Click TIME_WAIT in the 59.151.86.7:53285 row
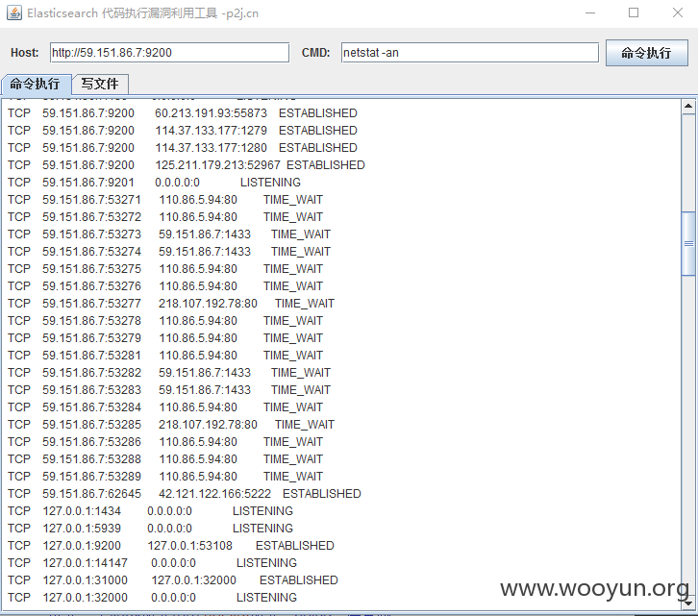The image size is (698, 616). tap(305, 425)
